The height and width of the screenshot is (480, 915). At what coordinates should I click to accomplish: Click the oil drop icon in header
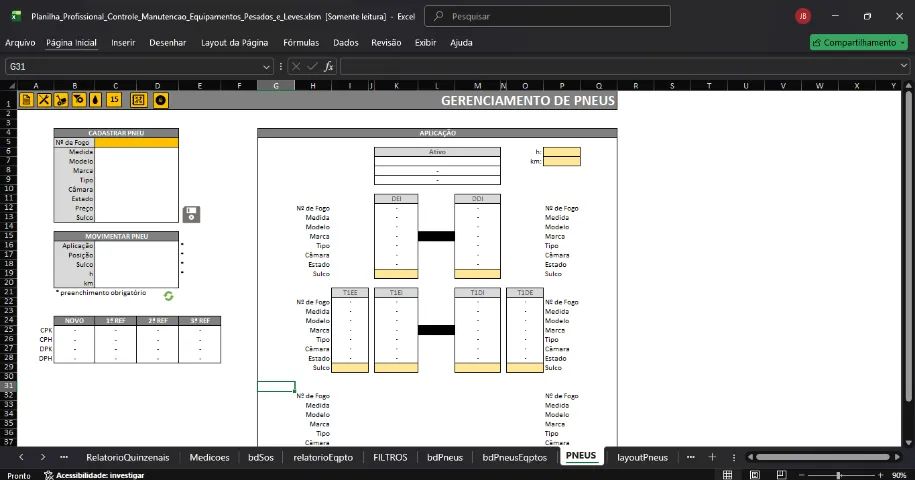[96, 100]
